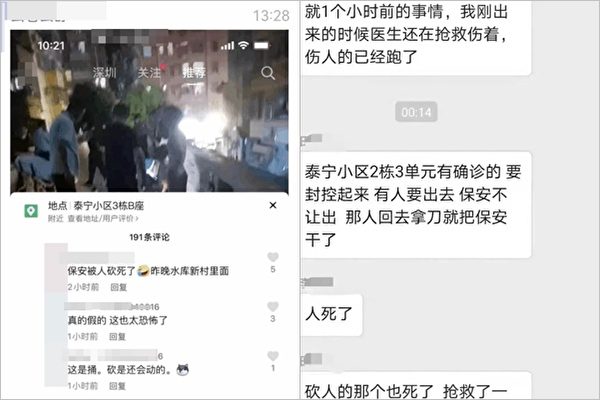This screenshot has width=600, height=400.
Task: Select the 推荐 tab
Action: pos(194,72)
